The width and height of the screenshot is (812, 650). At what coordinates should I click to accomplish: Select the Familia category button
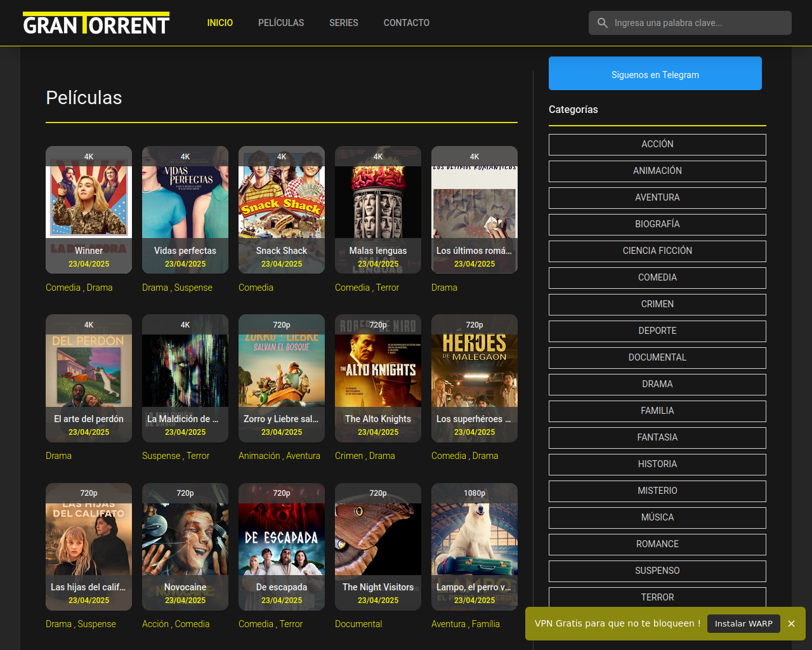coord(657,411)
